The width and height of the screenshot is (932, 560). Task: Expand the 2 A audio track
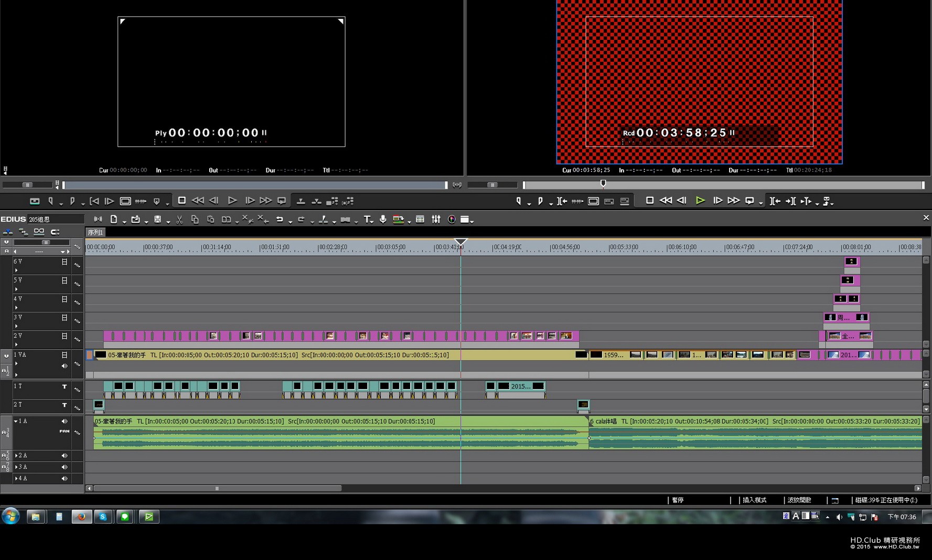click(x=16, y=456)
